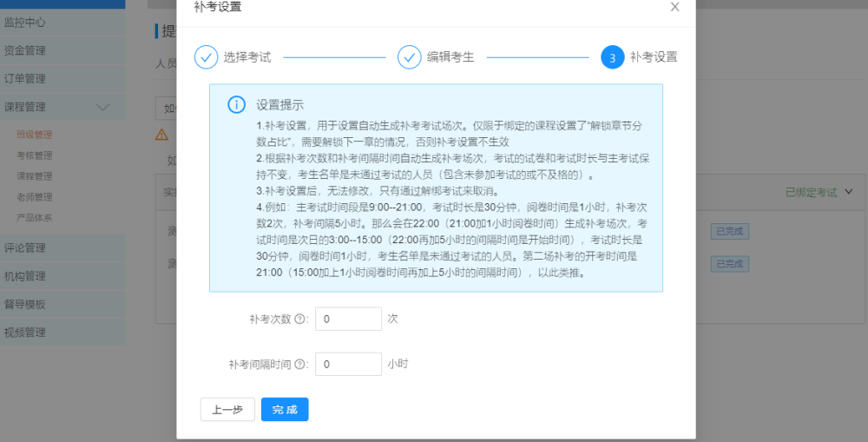Click the 选择考试 step checkmark icon
868x442 pixels.
206,57
